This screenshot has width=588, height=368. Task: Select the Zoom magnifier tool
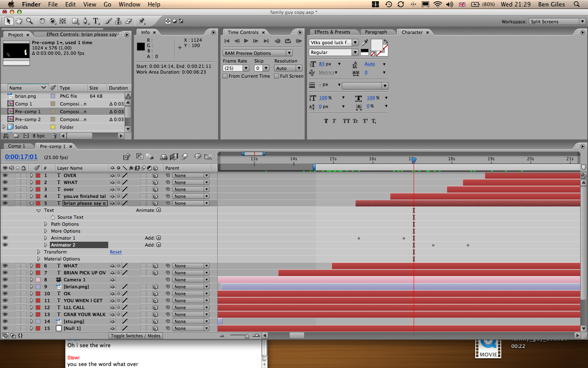tap(29, 21)
